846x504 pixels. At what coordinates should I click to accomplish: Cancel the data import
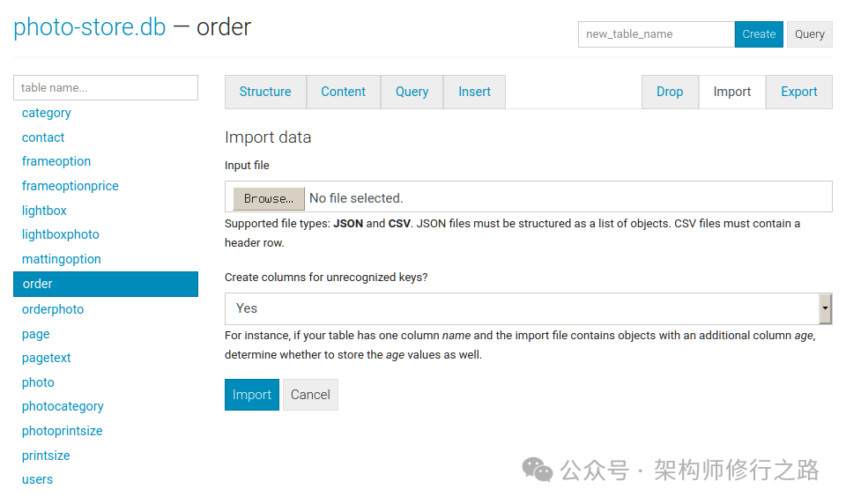[310, 395]
